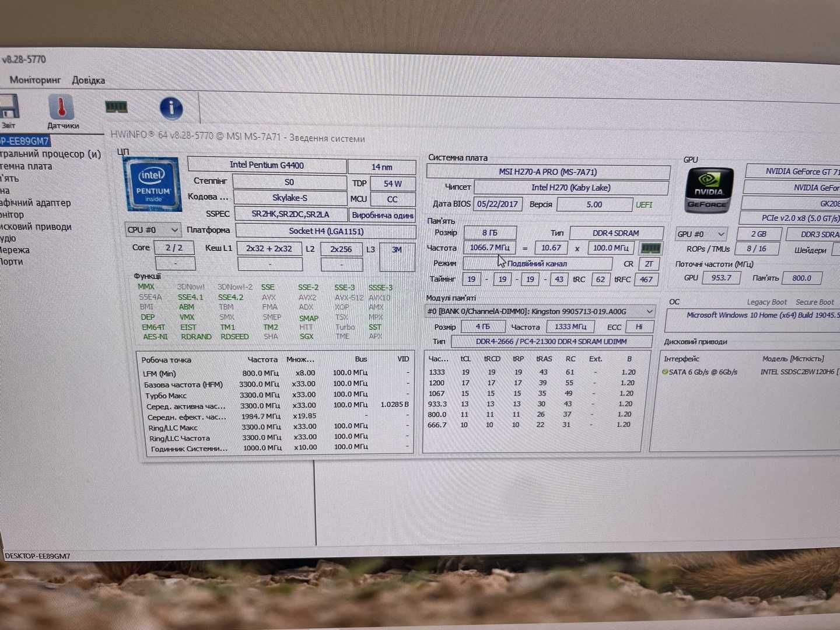Select graphics adapter tree node
Viewport: 840px width, 630px height.
coord(36,203)
